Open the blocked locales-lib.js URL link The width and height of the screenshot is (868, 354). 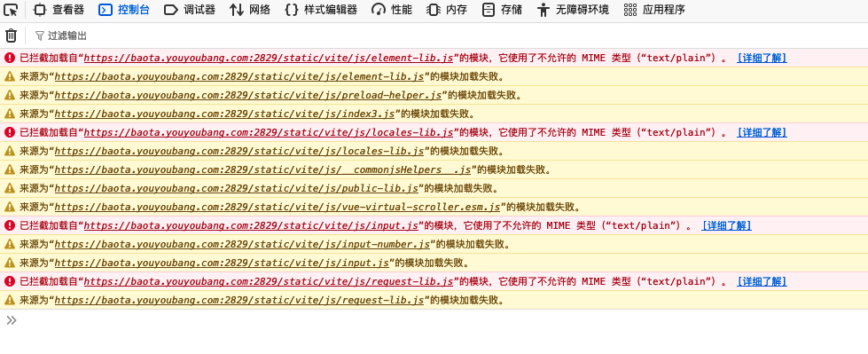click(269, 132)
